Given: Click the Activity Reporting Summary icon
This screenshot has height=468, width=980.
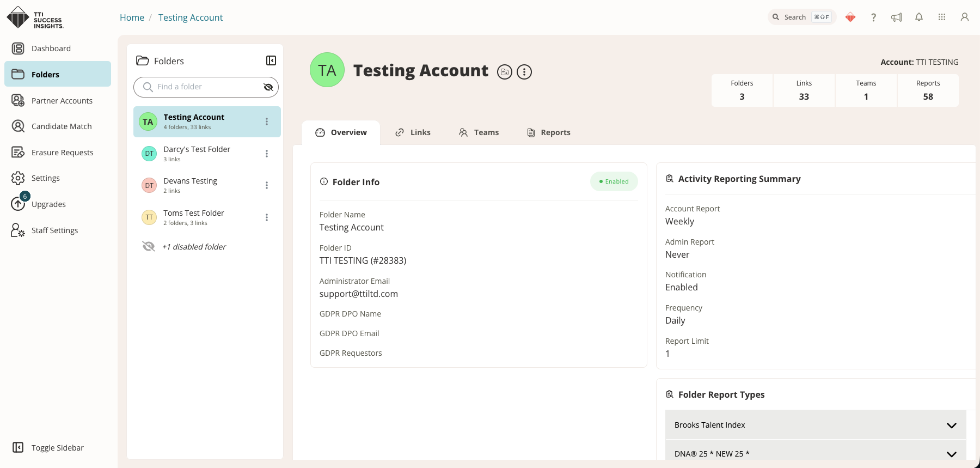Looking at the screenshot, I should tap(670, 179).
